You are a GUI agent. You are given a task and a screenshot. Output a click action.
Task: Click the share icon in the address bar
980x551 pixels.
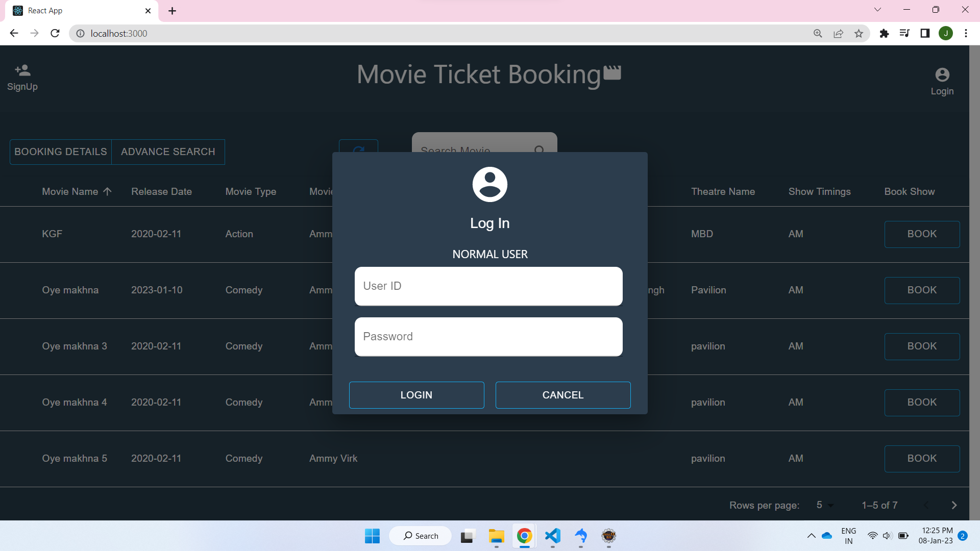[839, 33]
